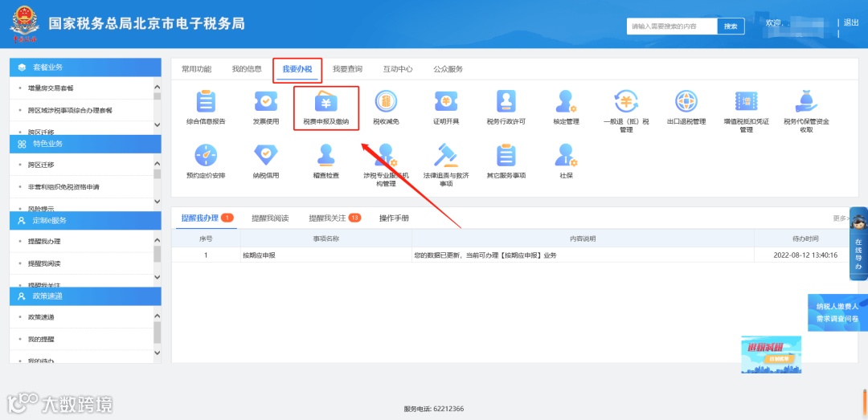
Task: Select the 我要办税 tab
Action: [297, 69]
